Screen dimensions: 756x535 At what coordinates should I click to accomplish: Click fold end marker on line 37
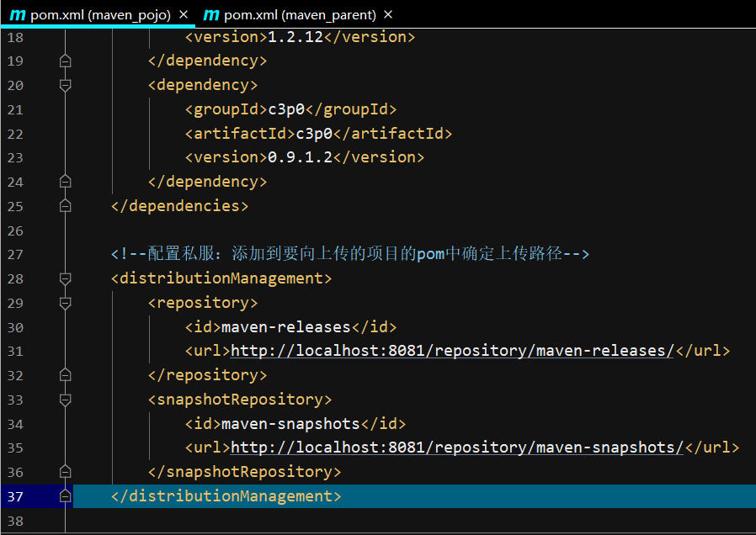pos(65,496)
